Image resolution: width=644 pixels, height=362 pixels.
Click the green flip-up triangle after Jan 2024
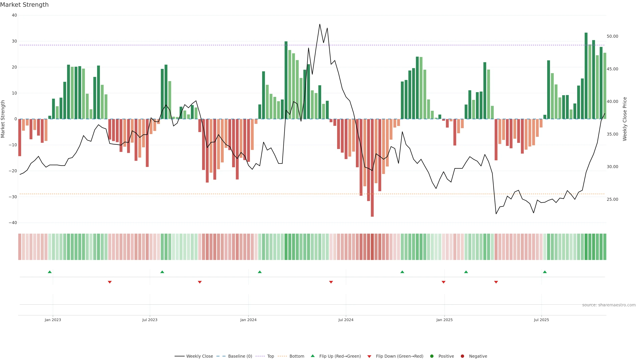click(260, 272)
